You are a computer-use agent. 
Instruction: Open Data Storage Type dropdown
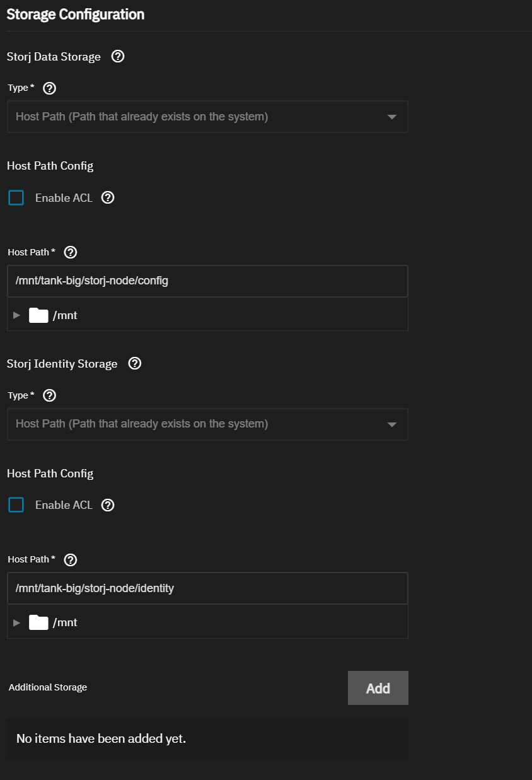tap(207, 117)
